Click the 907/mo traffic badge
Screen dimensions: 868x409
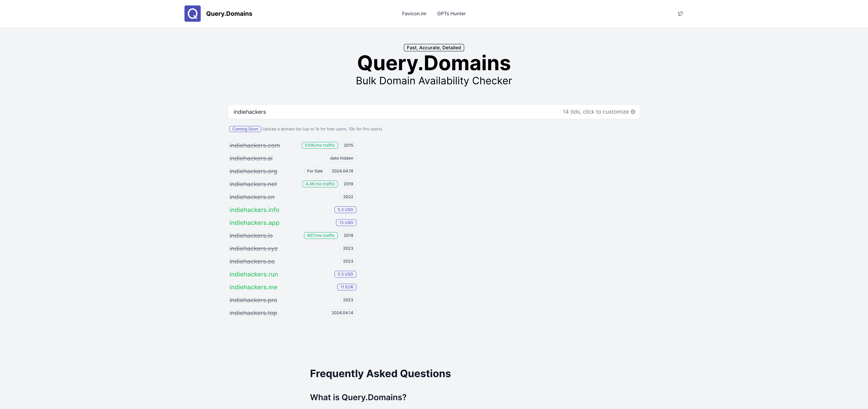click(320, 236)
